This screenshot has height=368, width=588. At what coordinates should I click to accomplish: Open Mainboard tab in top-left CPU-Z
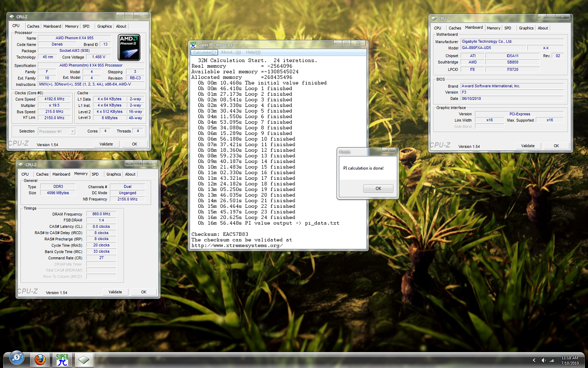(52, 26)
